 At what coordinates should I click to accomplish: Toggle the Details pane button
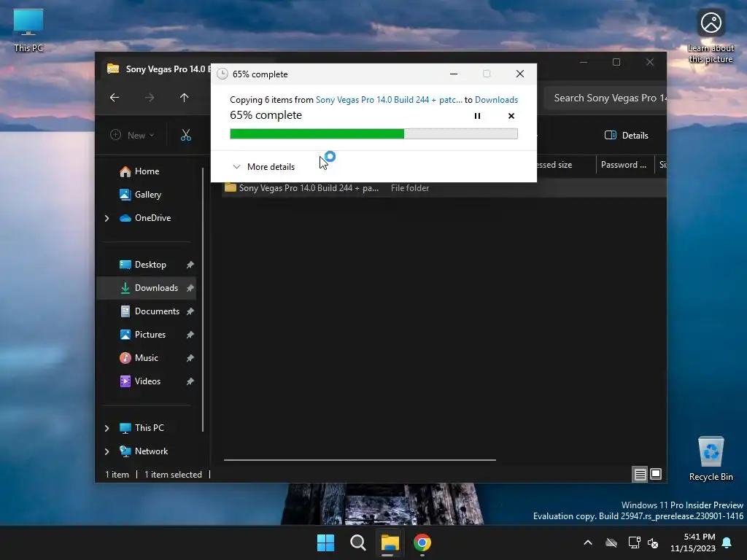click(x=626, y=135)
